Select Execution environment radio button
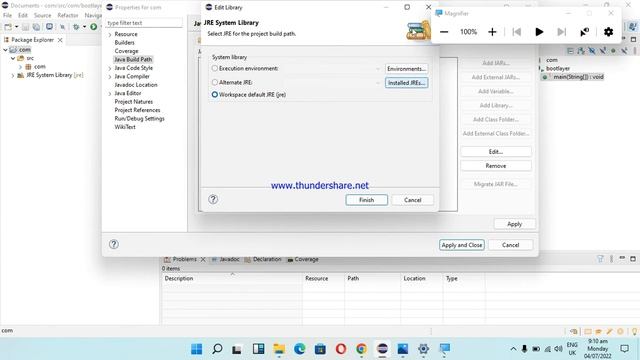 point(215,69)
